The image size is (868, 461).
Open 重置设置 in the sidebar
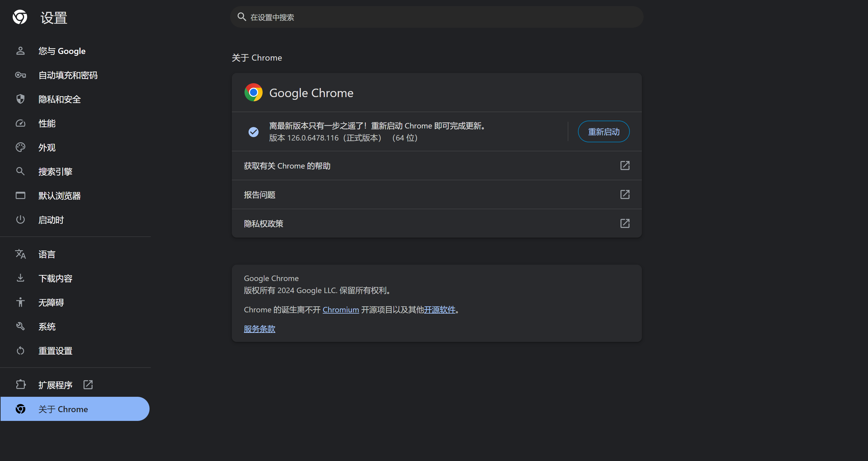coord(55,351)
